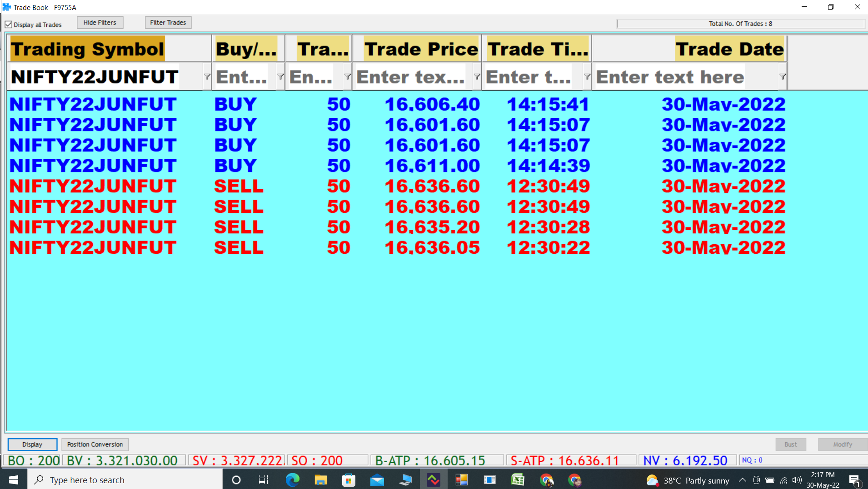Viewport: 868px width, 489px height.
Task: Click the Filter Trades button
Action: pos(168,23)
